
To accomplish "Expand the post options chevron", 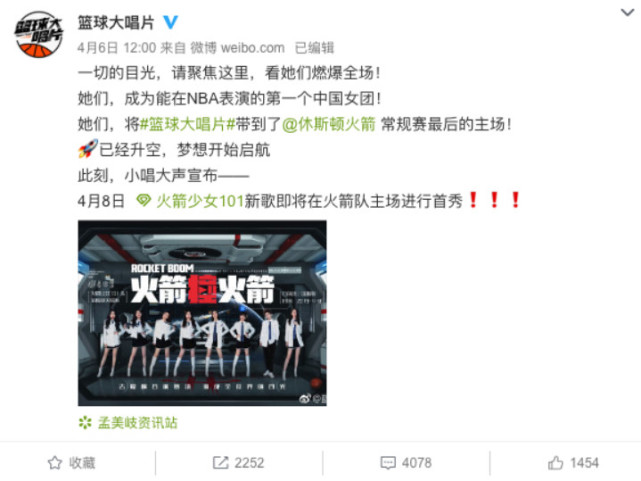I will [x=627, y=13].
